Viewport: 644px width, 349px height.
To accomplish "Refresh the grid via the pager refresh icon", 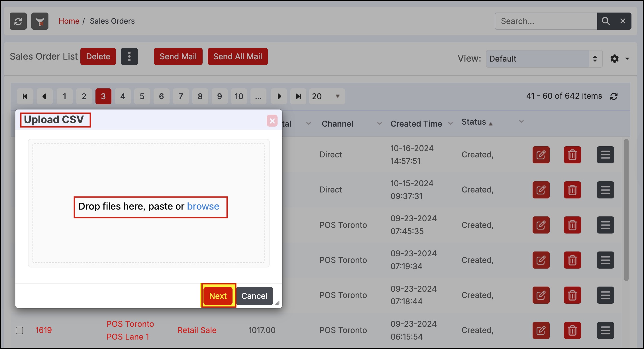I will tap(614, 96).
